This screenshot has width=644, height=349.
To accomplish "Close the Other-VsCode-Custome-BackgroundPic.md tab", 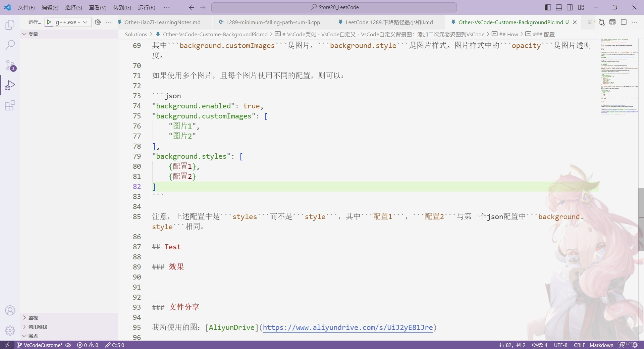I will coord(575,22).
